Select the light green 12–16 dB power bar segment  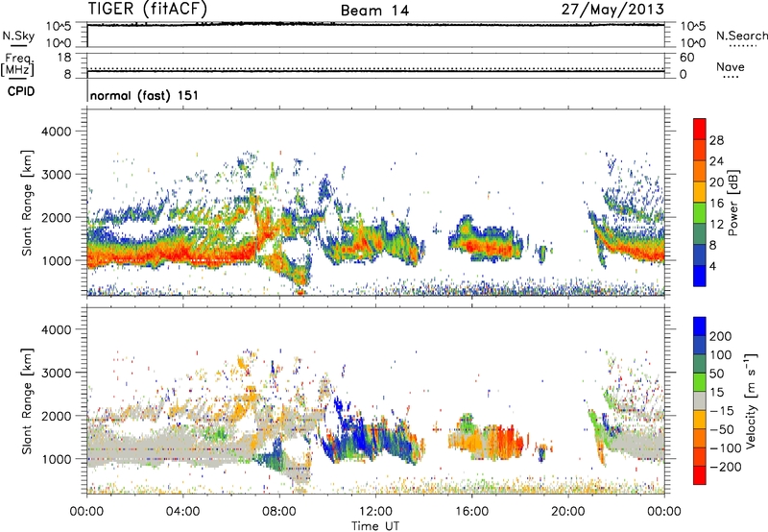coord(700,213)
